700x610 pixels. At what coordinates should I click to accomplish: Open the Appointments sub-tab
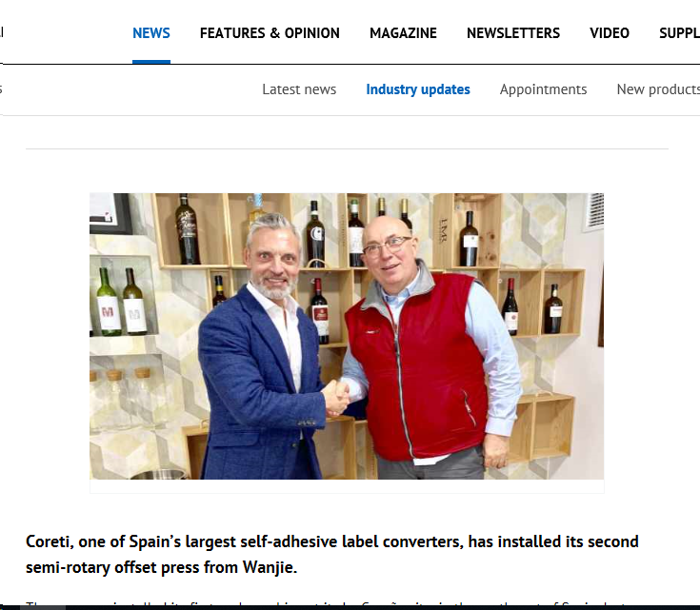[543, 89]
